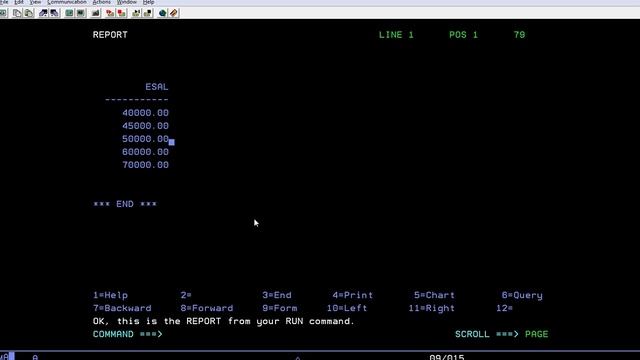Screen dimensions: 640x360
Task: Click the 1=Help function key label
Action: pos(110,295)
